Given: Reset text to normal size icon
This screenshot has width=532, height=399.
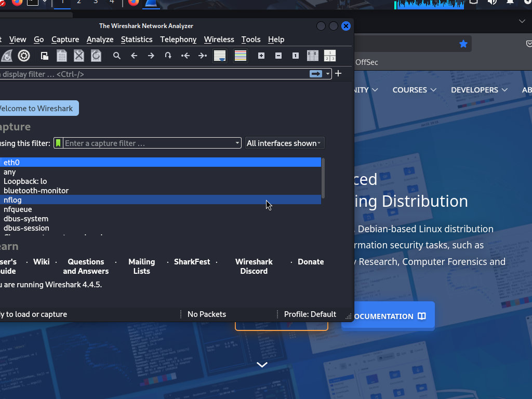Looking at the screenshot, I should pyautogui.click(x=296, y=56).
